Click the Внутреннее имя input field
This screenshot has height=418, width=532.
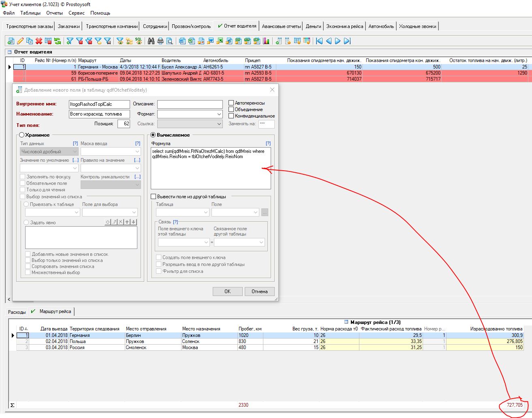click(99, 104)
